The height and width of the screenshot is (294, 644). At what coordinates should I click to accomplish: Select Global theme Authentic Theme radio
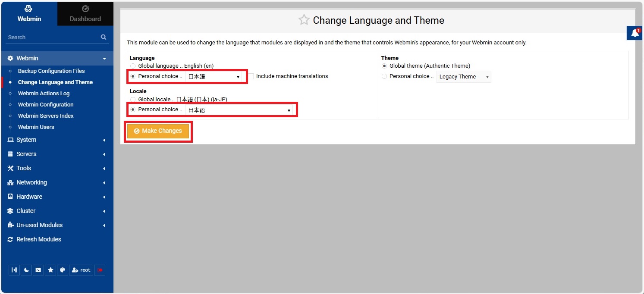(384, 66)
